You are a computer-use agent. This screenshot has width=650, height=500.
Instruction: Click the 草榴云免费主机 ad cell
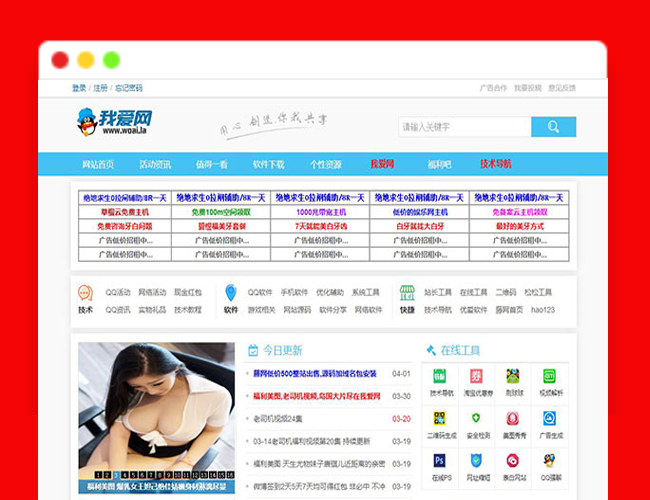point(125,212)
